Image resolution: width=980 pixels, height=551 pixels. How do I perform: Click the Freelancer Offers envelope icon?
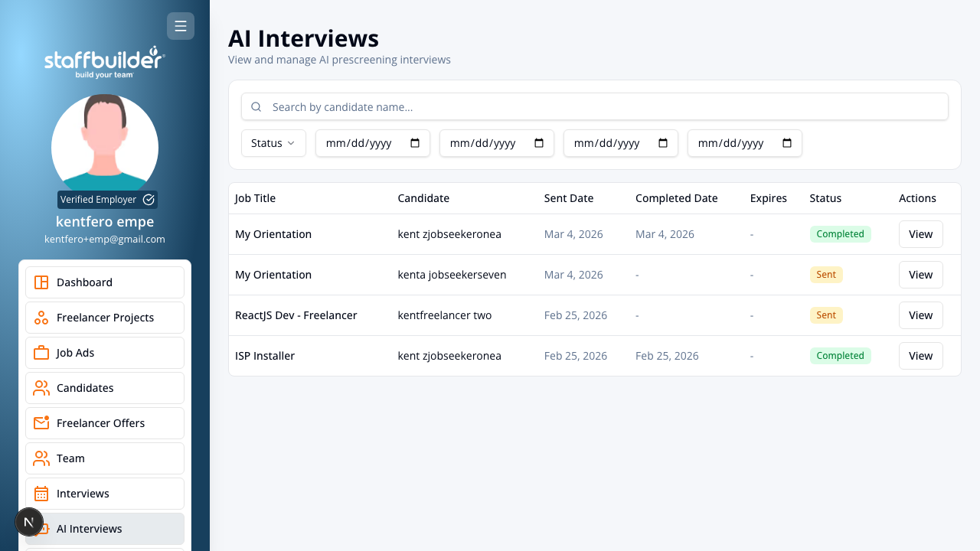pyautogui.click(x=41, y=423)
